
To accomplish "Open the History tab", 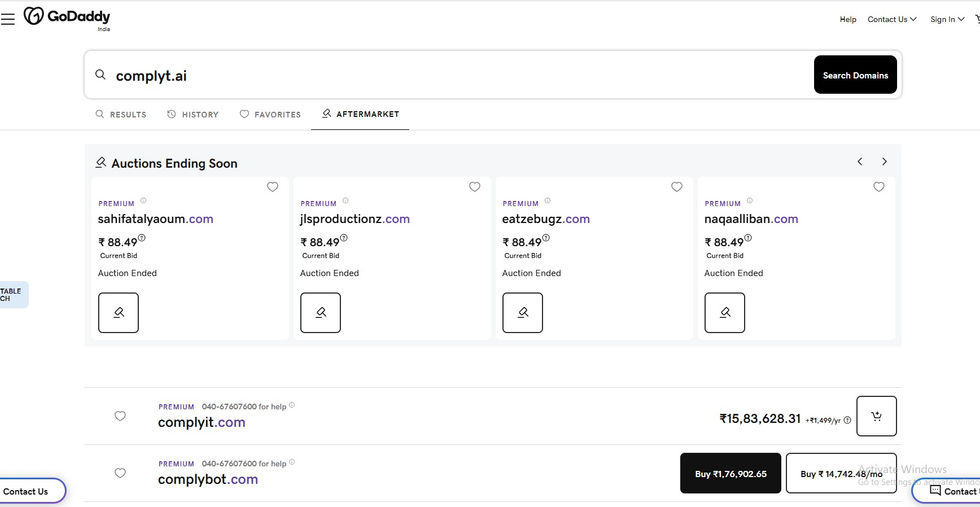I will pyautogui.click(x=193, y=115).
